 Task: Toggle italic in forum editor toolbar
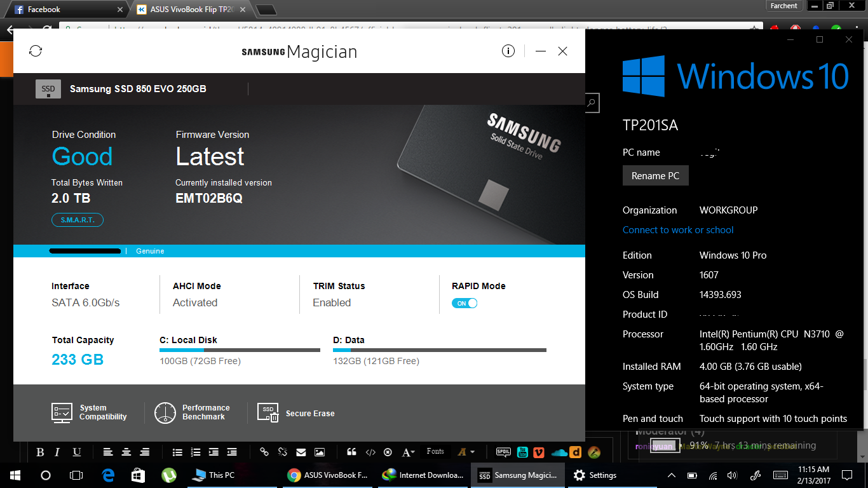[57, 452]
